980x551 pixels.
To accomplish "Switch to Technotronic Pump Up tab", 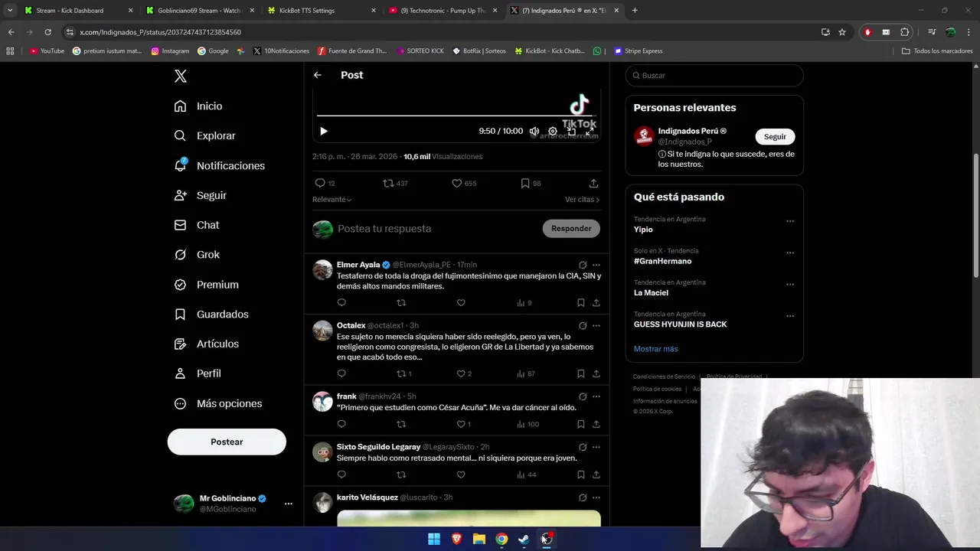I will click(443, 11).
